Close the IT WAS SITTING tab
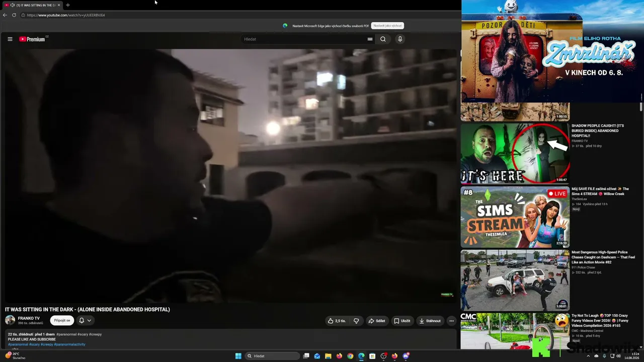Screen dimensions: 644x362 tap(58, 5)
